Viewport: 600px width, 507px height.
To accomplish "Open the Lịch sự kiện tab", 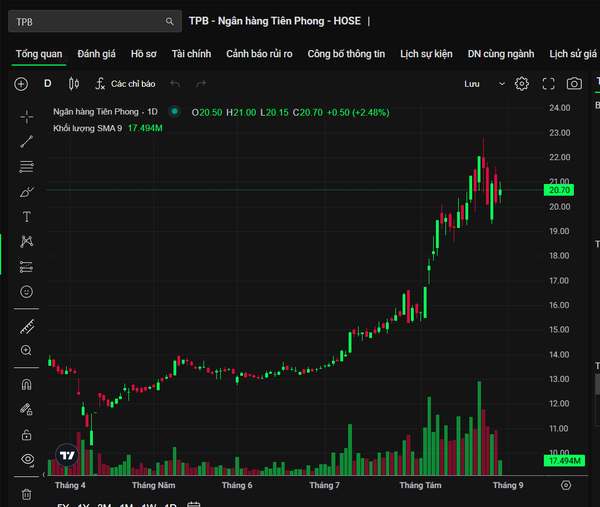I will click(426, 54).
